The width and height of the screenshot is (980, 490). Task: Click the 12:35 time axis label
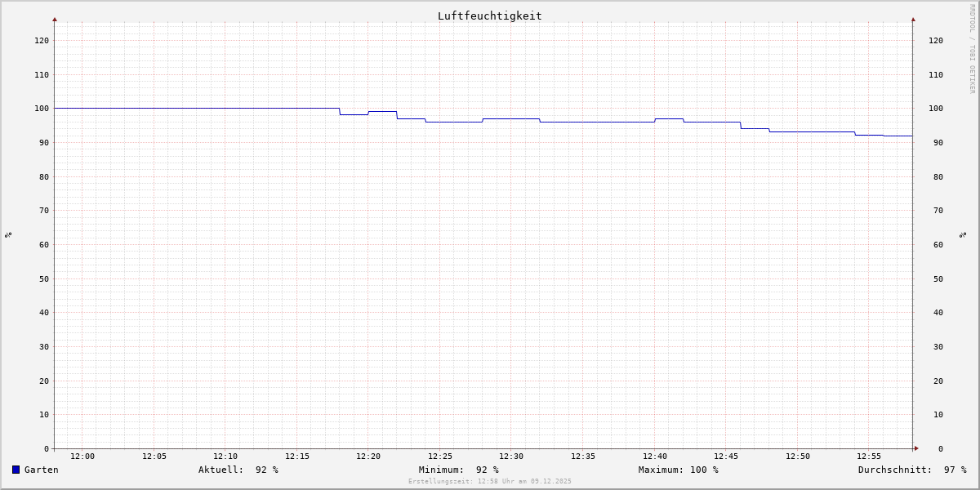point(583,456)
